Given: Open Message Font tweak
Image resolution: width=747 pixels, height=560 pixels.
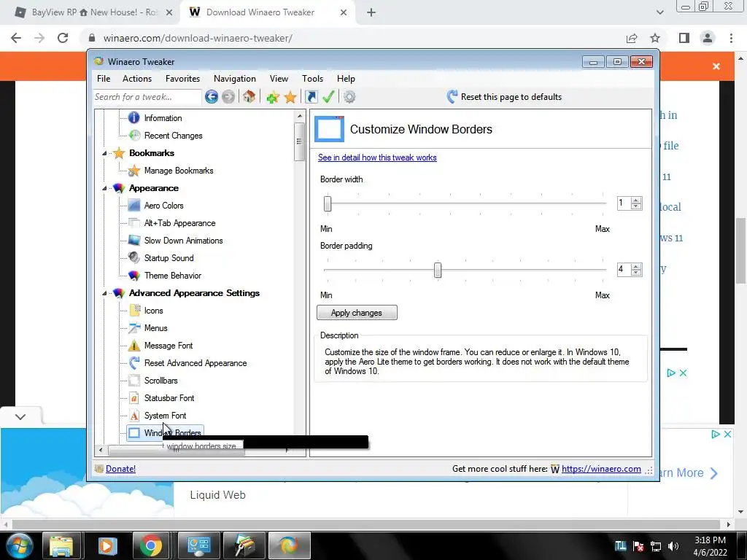Looking at the screenshot, I should [169, 346].
